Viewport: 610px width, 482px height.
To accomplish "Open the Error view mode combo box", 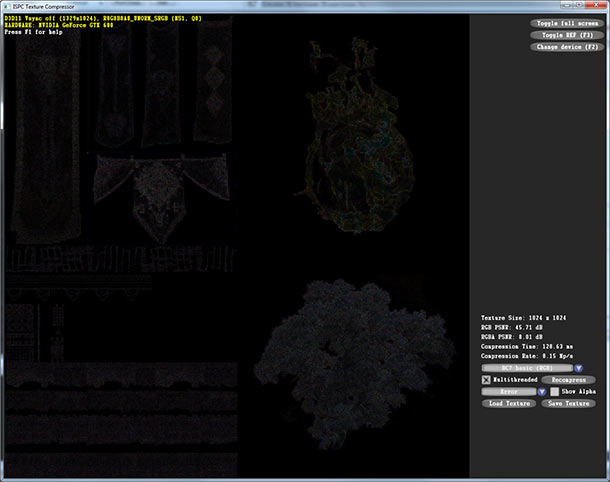I will click(x=509, y=392).
